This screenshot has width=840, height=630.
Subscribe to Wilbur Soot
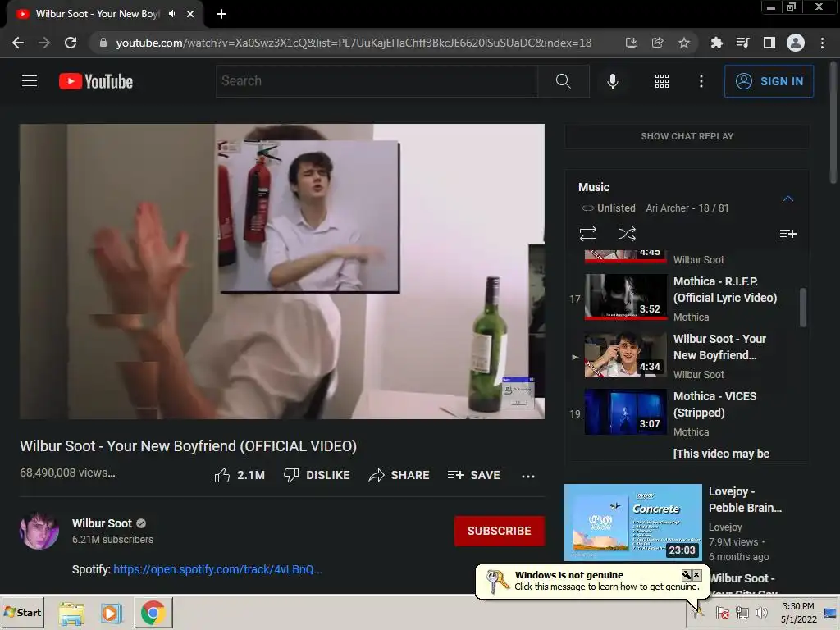(500, 531)
